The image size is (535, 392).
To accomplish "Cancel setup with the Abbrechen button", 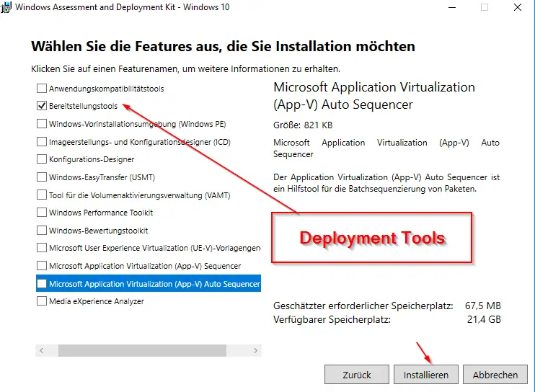I will 495,375.
